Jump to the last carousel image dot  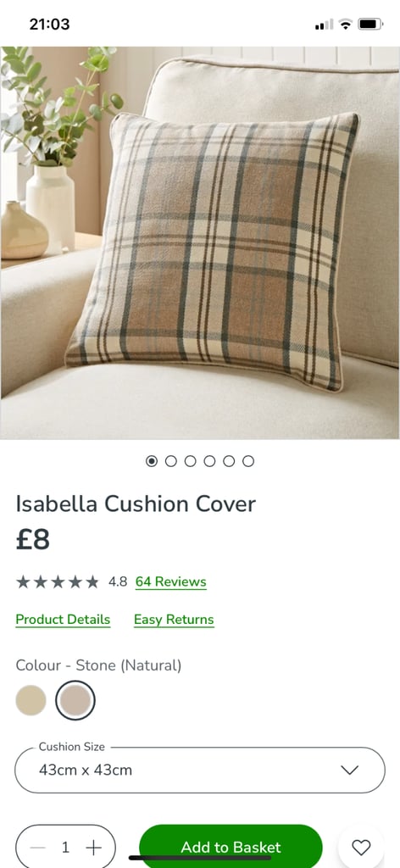248,461
